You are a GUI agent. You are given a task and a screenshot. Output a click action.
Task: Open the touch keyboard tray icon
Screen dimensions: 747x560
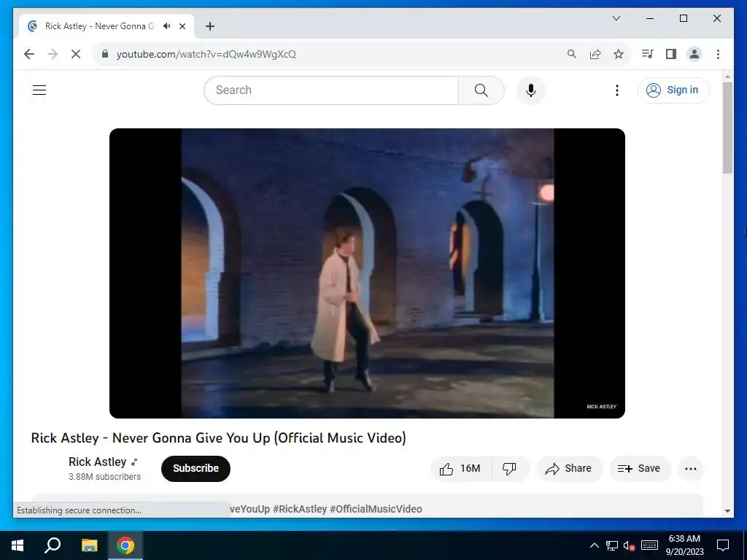click(x=649, y=545)
